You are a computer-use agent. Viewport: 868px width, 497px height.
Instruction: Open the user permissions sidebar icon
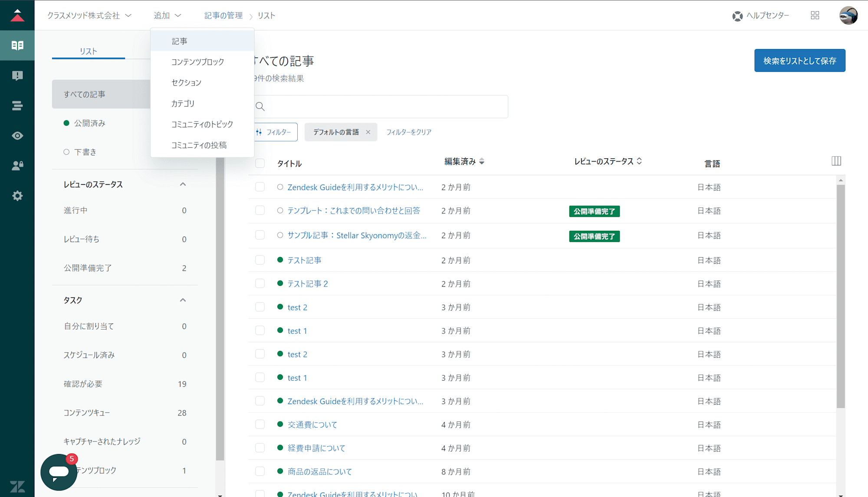pyautogui.click(x=17, y=166)
